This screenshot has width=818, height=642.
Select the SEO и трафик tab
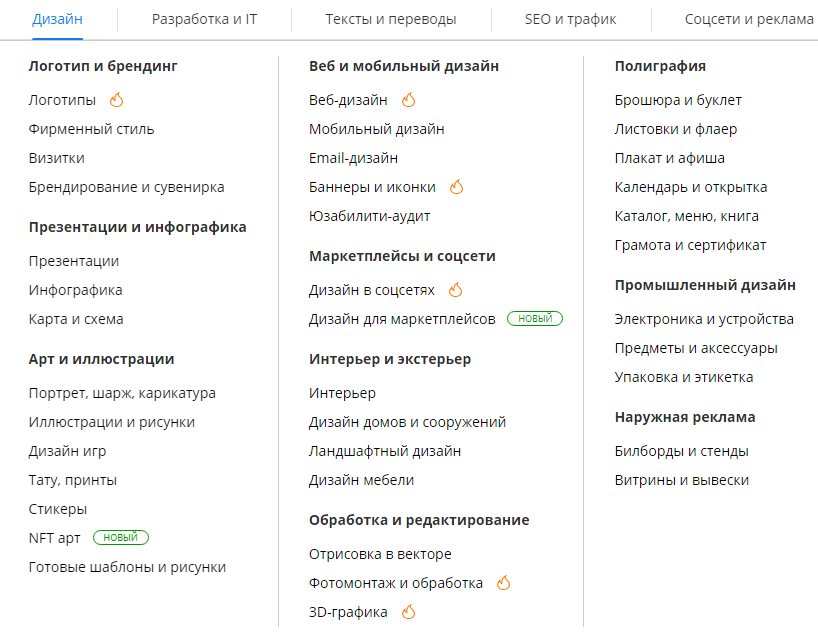pyautogui.click(x=570, y=19)
